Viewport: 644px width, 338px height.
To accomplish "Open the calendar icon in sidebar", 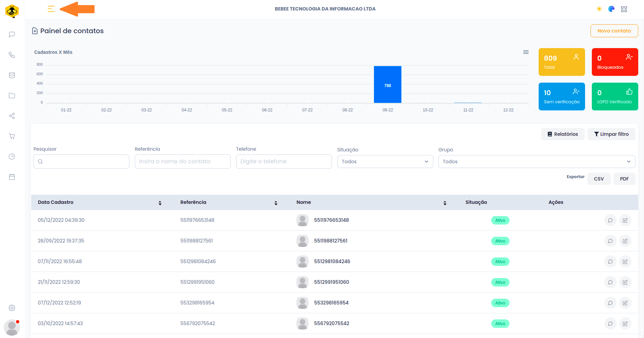I will click(x=12, y=177).
